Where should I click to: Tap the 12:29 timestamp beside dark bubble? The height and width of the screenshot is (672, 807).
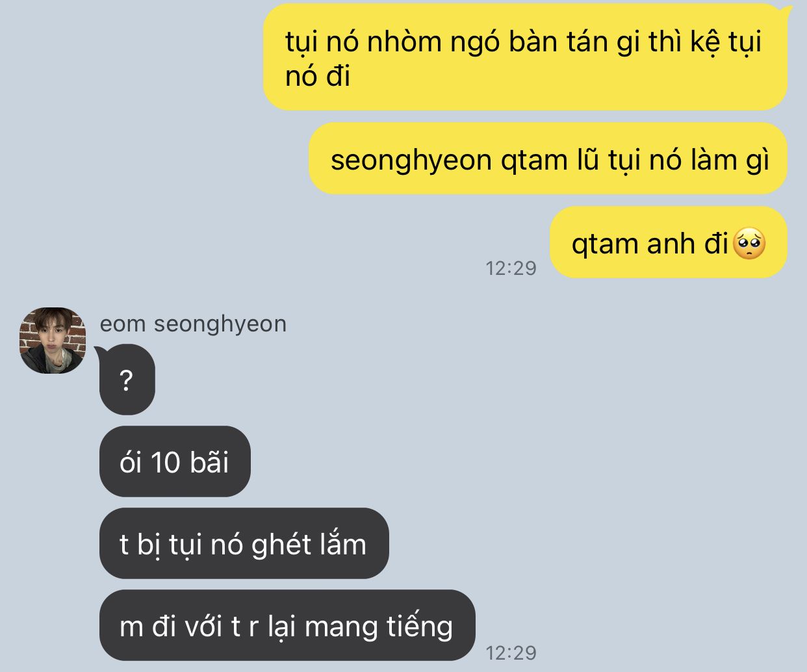click(511, 653)
